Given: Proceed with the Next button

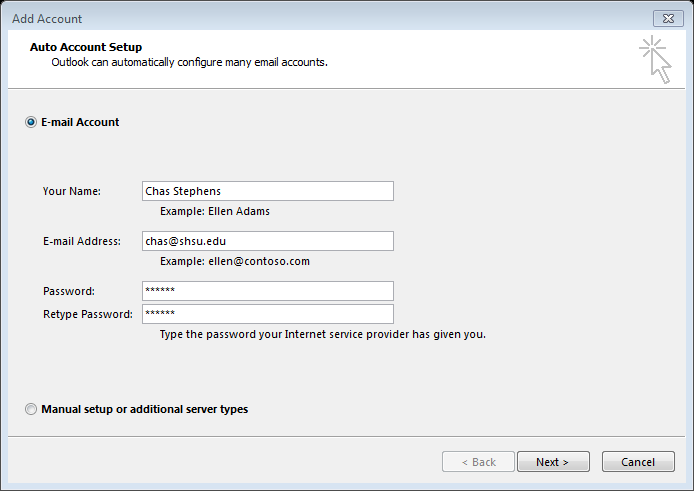Looking at the screenshot, I should 553,462.
